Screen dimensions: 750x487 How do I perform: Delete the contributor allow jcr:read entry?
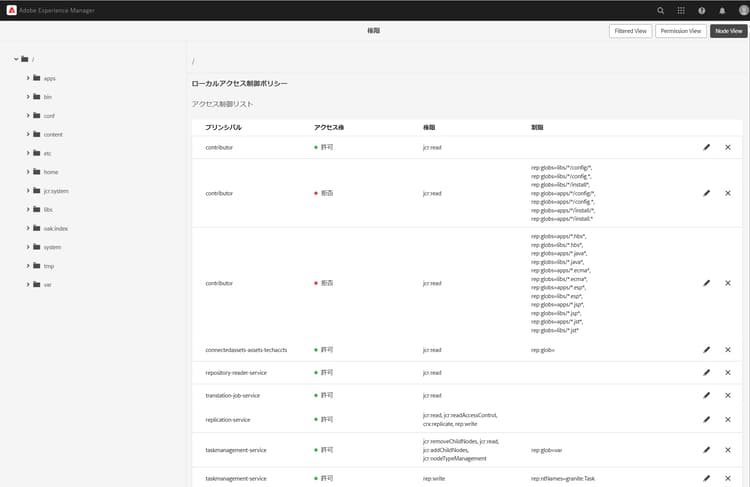pyautogui.click(x=728, y=147)
